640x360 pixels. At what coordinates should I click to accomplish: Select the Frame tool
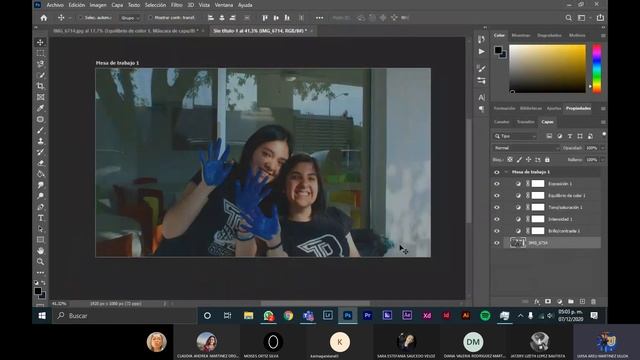[x=40, y=97]
